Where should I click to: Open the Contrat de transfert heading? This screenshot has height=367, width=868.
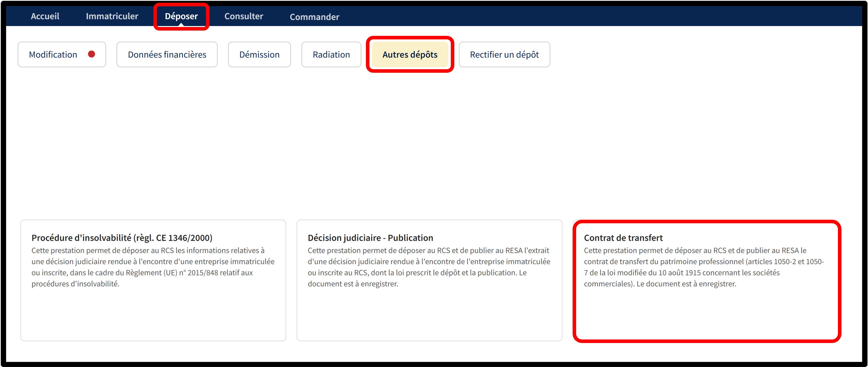point(623,238)
